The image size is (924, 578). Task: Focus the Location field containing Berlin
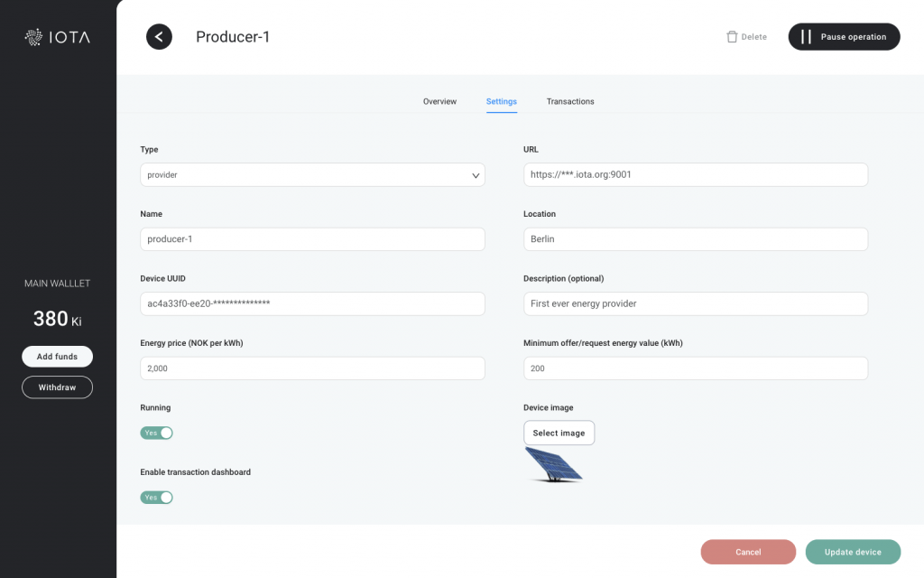pos(695,239)
